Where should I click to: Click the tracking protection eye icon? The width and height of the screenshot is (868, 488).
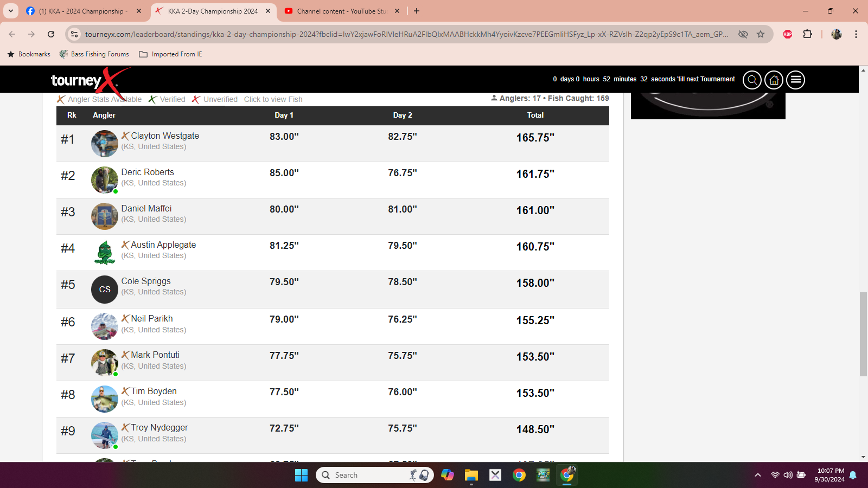tap(743, 34)
